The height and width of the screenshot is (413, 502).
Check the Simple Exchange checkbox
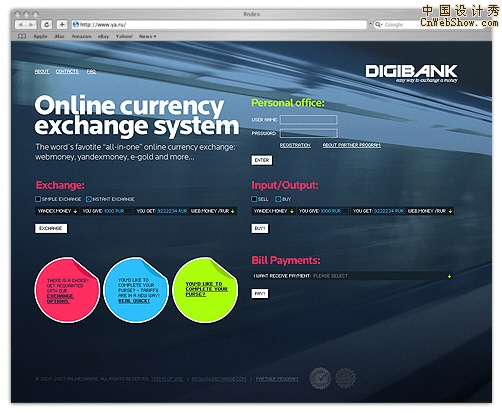point(38,199)
